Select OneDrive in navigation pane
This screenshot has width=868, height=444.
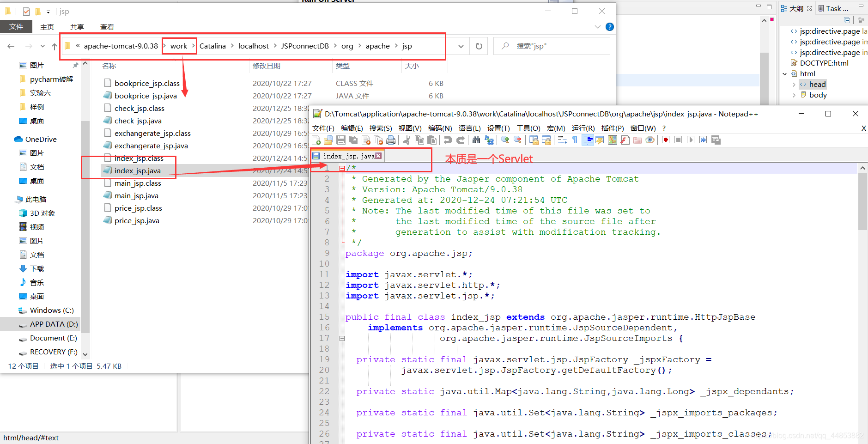41,139
